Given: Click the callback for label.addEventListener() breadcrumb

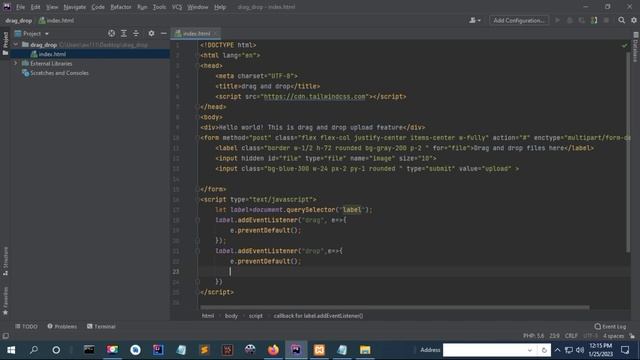Looking at the screenshot, I should click(318, 316).
